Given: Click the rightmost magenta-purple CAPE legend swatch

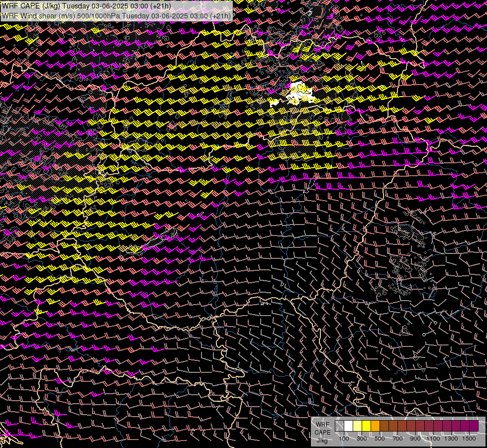Looking at the screenshot, I should (x=474, y=426).
